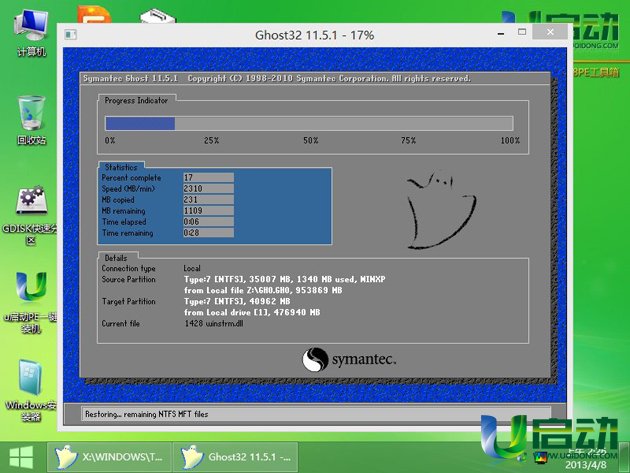Click the Ghost mascot drawing
630x473 pixels.
pyautogui.click(x=441, y=210)
